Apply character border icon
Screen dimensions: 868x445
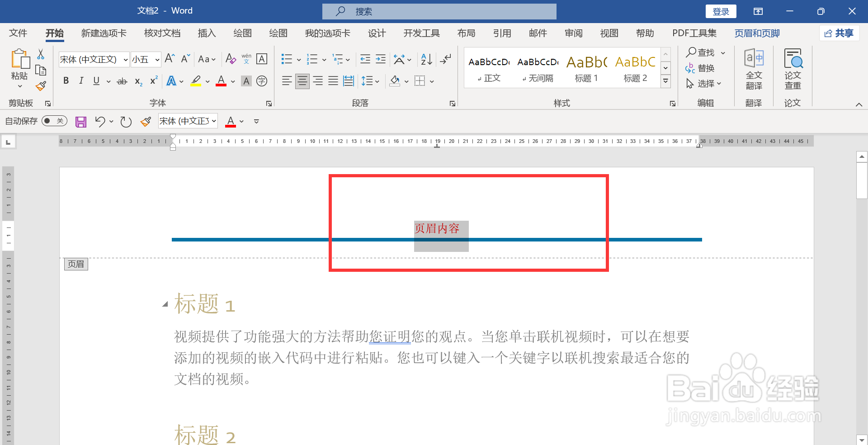262,59
